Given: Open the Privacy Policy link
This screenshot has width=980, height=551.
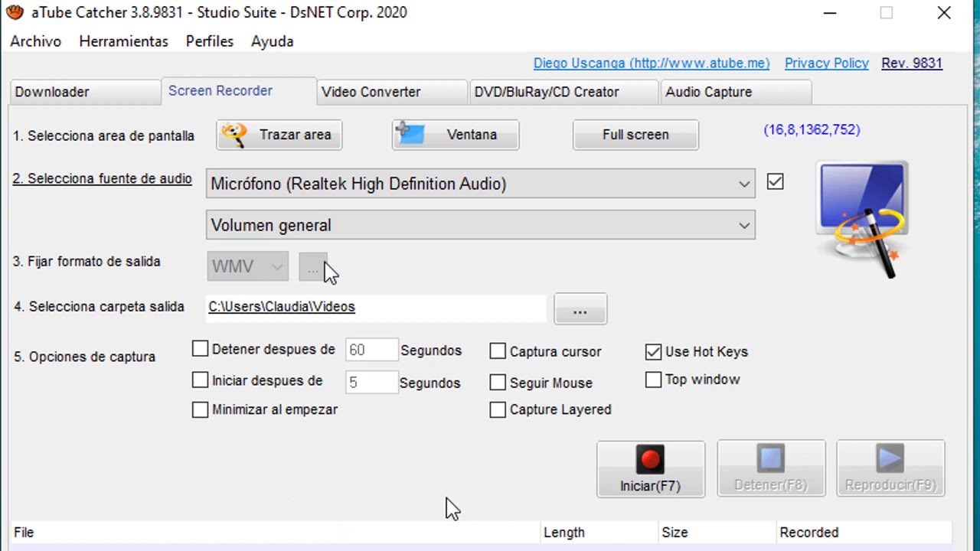Looking at the screenshot, I should 827,64.
